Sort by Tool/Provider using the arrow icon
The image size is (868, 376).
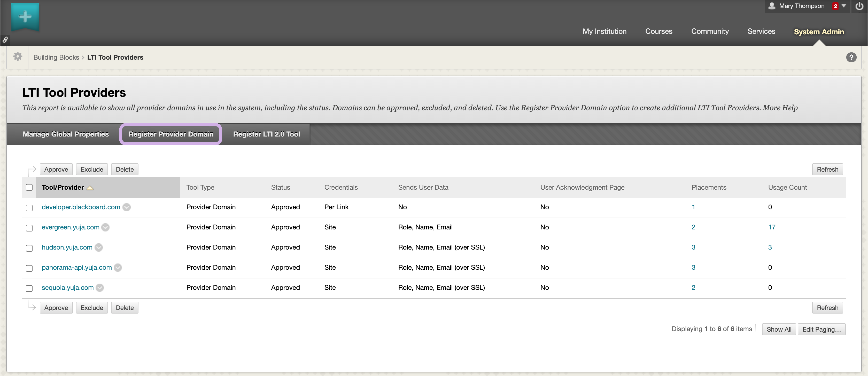90,188
